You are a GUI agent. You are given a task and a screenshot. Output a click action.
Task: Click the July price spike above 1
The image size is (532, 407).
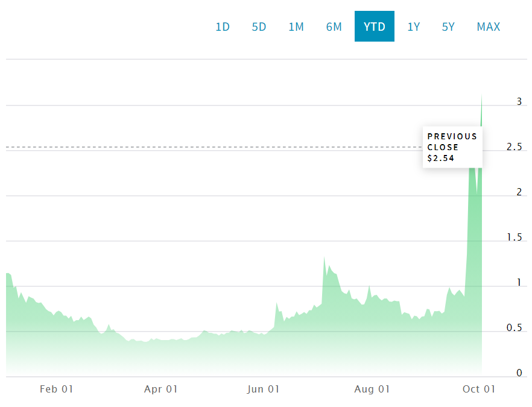pyautogui.click(x=325, y=259)
